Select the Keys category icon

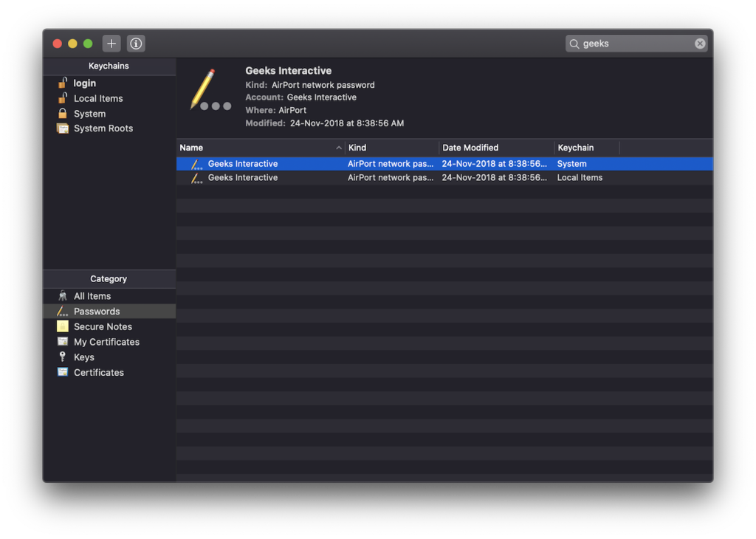point(63,357)
